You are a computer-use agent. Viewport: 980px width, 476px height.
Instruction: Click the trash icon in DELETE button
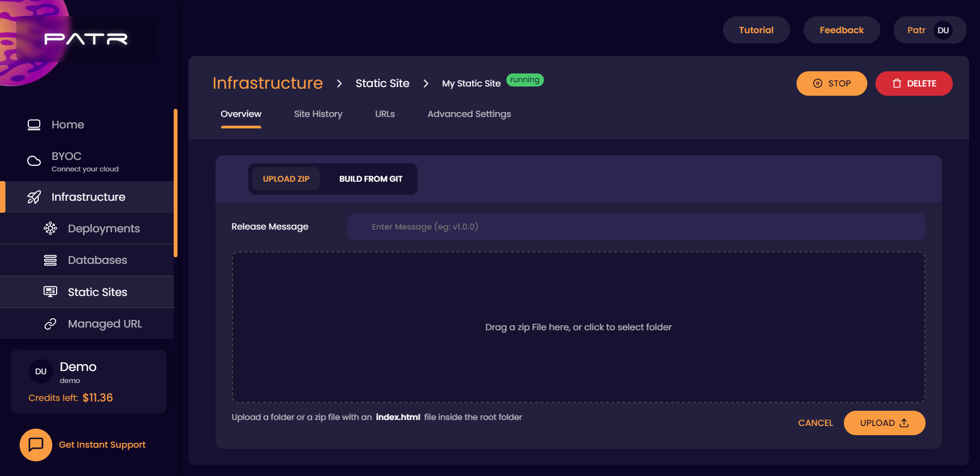coord(897,83)
